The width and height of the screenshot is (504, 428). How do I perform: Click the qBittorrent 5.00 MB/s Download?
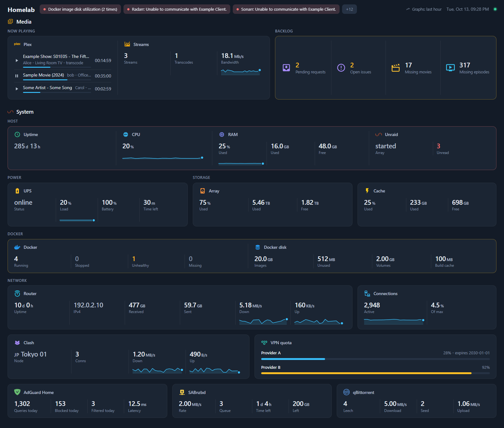pos(395,403)
